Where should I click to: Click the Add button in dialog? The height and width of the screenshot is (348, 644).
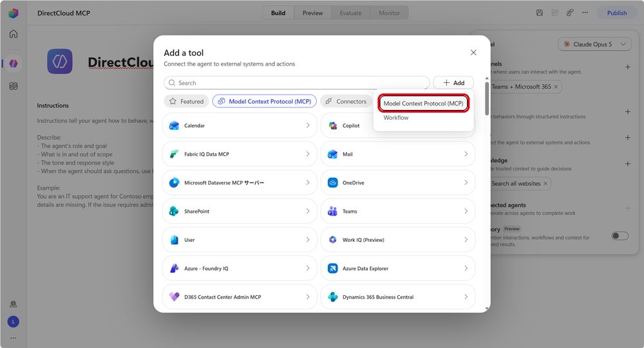coord(453,83)
